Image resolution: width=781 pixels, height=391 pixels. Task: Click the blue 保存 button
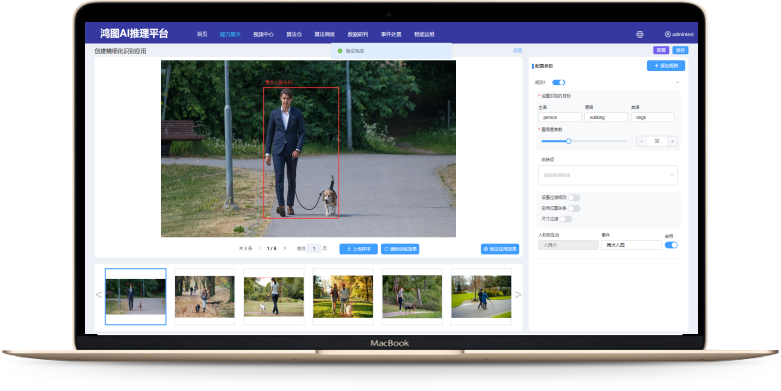pyautogui.click(x=680, y=50)
